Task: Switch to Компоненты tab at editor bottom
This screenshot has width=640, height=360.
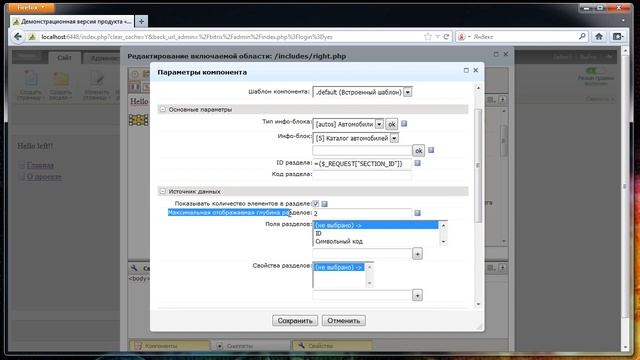Action: click(169, 346)
